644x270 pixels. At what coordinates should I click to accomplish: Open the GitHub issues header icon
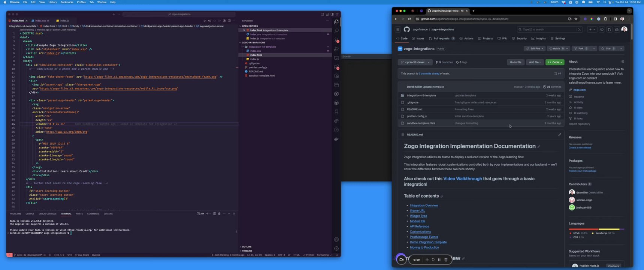point(602,29)
